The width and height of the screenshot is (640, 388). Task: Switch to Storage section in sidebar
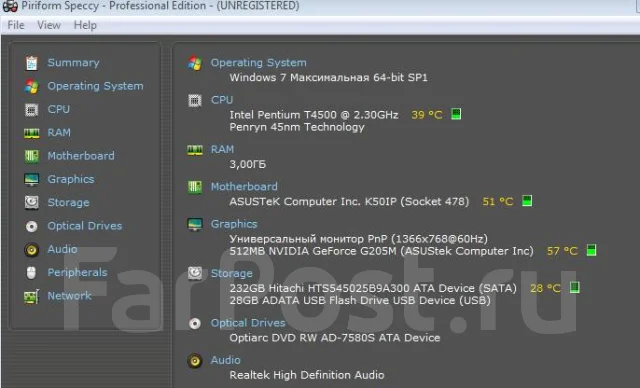(69, 202)
